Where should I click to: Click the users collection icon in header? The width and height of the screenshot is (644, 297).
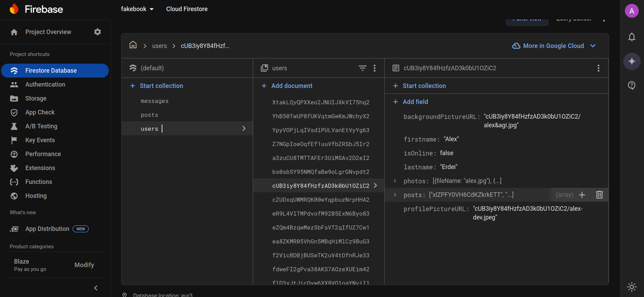click(x=264, y=68)
